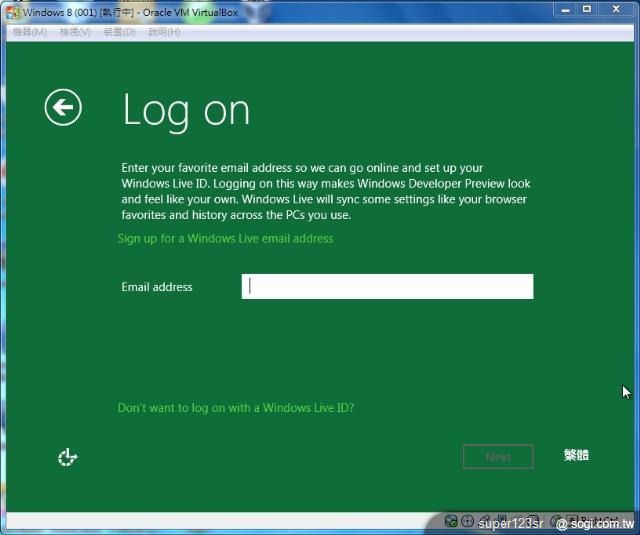The height and width of the screenshot is (535, 640).
Task: Click the VirtualBox optical disc status icon
Action: (x=467, y=521)
